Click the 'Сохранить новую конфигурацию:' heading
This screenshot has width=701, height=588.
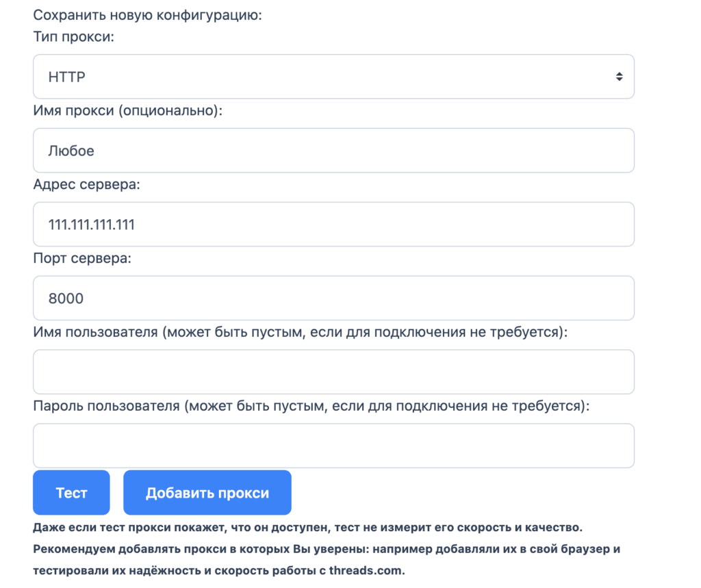click(147, 14)
